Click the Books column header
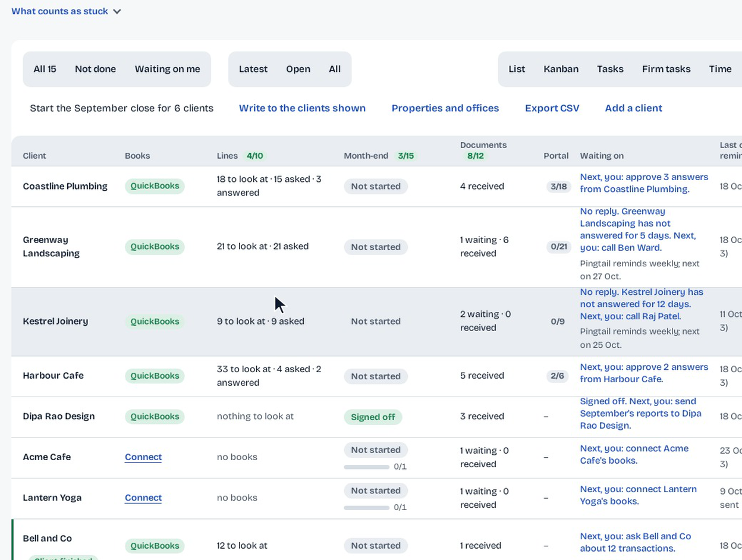742x560 pixels. (137, 156)
